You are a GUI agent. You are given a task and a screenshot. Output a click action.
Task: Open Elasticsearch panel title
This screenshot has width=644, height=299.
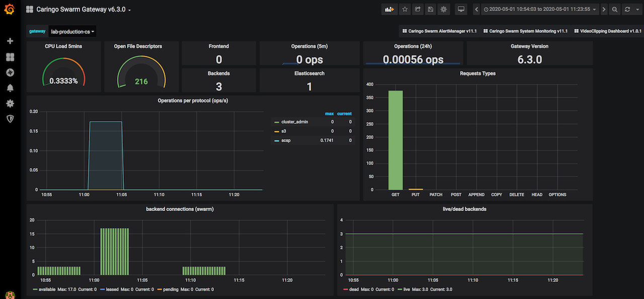click(x=309, y=73)
